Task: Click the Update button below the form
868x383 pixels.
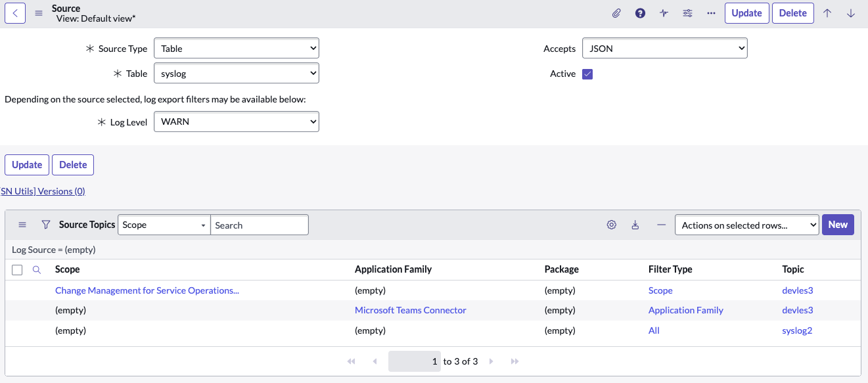Action: (27, 165)
